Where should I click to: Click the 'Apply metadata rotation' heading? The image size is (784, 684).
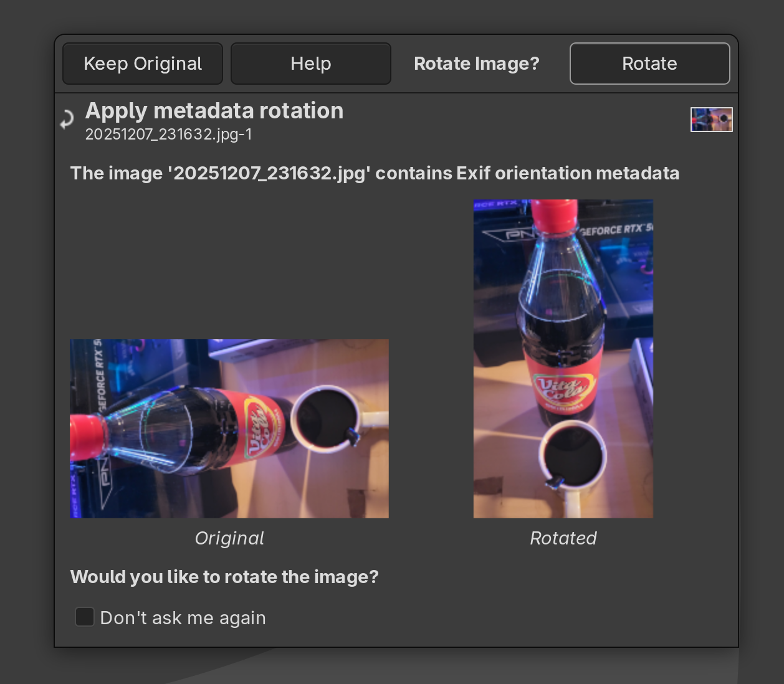pyautogui.click(x=214, y=111)
